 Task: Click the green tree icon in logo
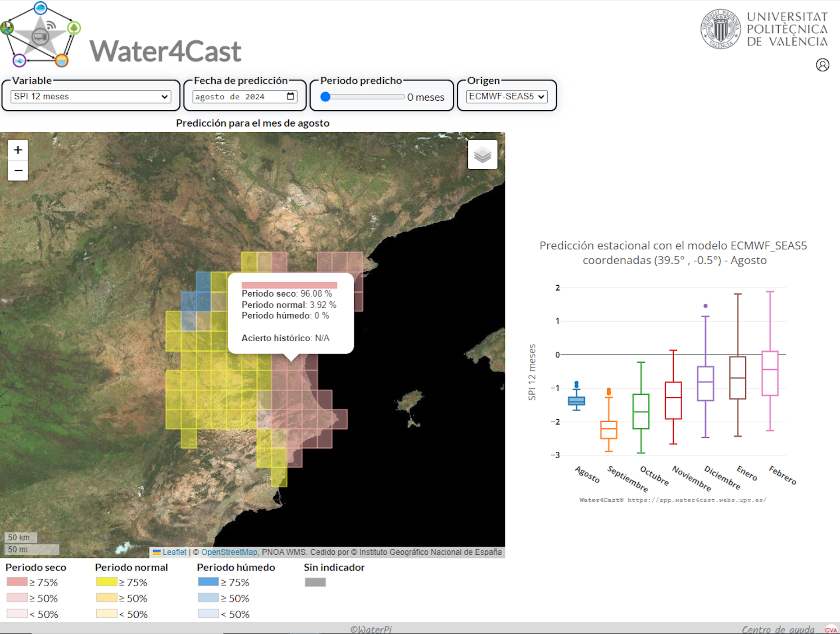pos(74,28)
